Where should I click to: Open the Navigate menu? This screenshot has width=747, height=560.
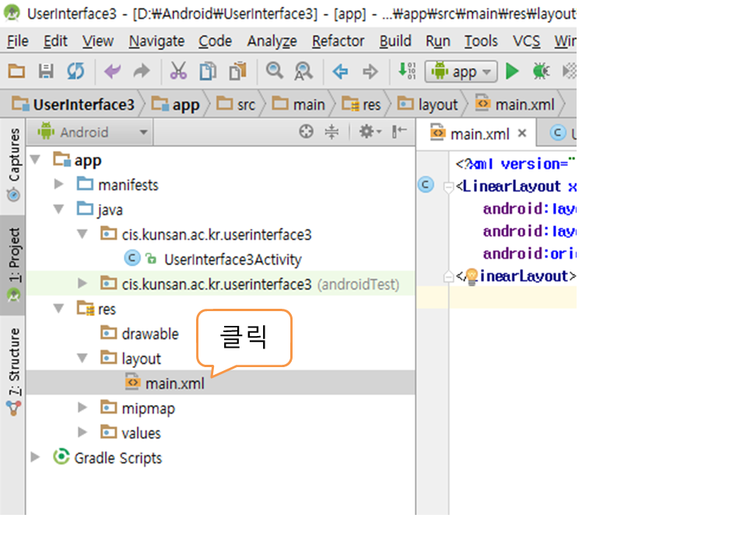point(156,41)
